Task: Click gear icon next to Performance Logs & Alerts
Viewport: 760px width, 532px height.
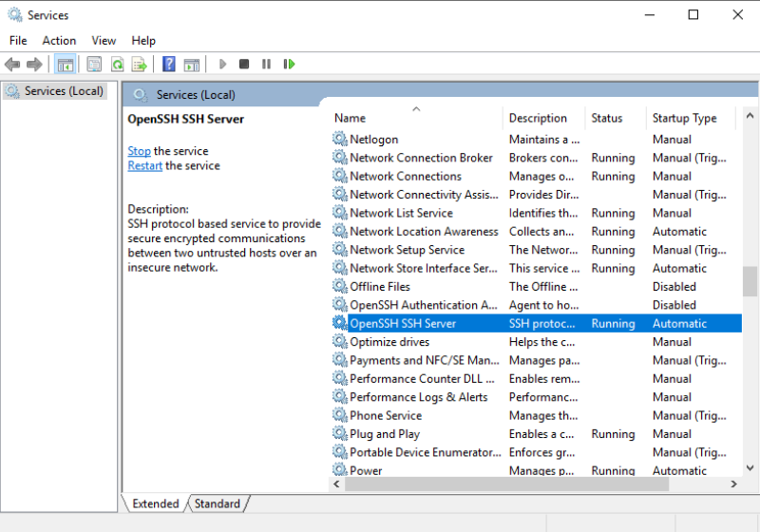Action: click(340, 397)
